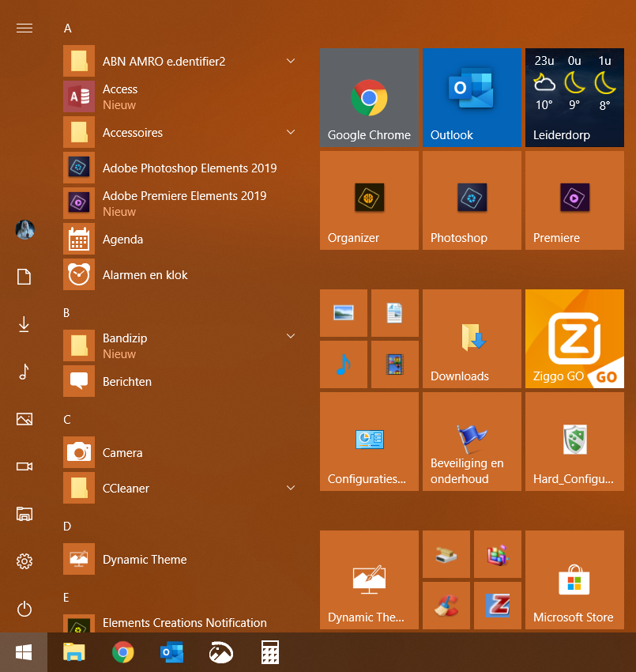This screenshot has height=672, width=636.
Task: Open Berichten from the app list
Action: 180,381
